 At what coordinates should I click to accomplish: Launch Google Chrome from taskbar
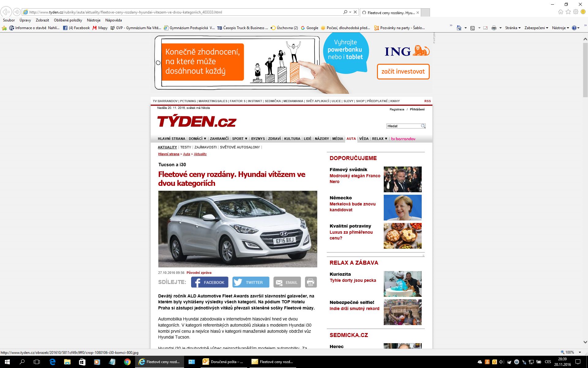tap(127, 362)
